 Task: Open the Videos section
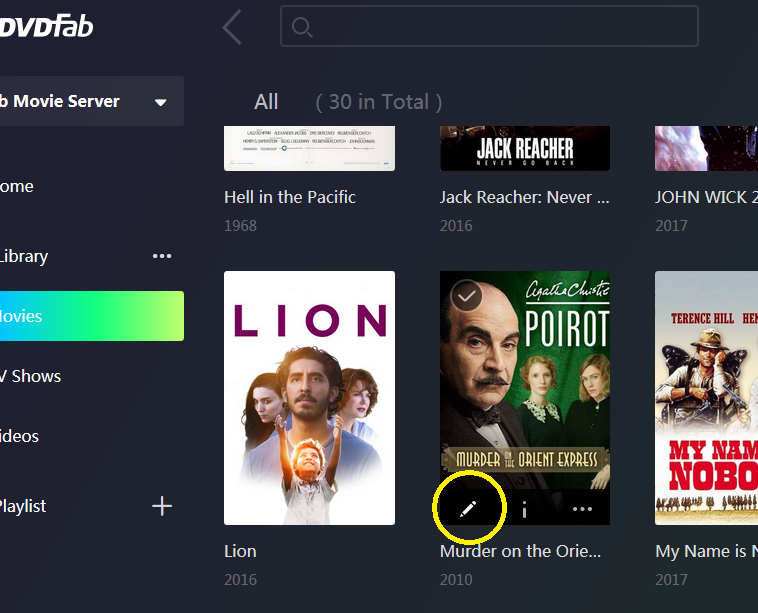point(19,436)
